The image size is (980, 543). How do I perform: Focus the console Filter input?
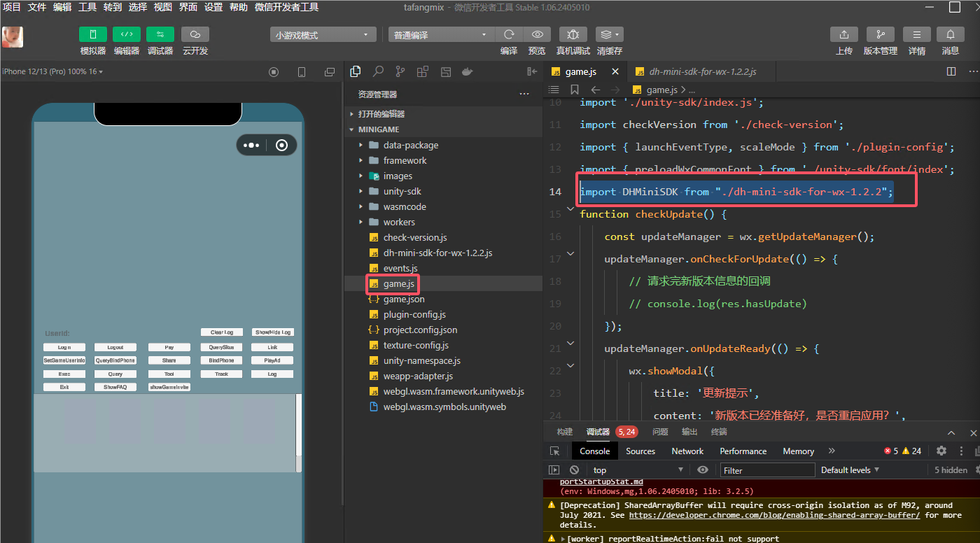click(768, 470)
